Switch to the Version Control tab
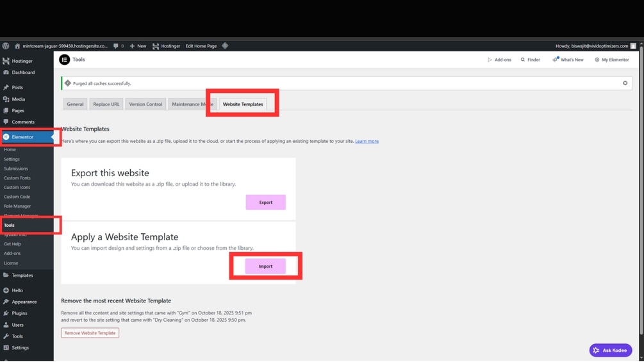 tap(146, 104)
